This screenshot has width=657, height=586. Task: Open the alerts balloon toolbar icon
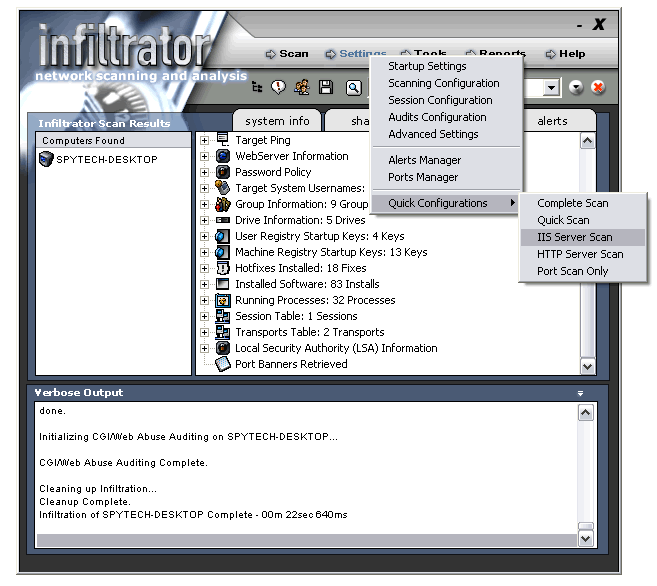click(278, 87)
